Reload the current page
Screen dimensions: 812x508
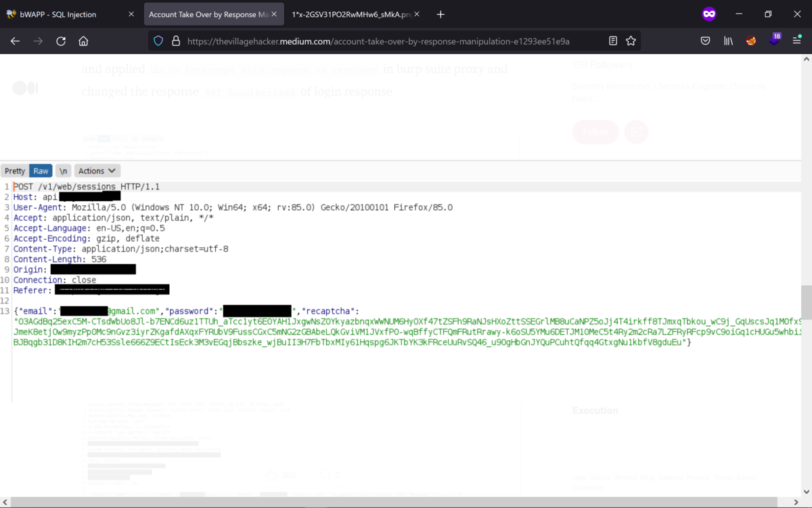pyautogui.click(x=61, y=41)
